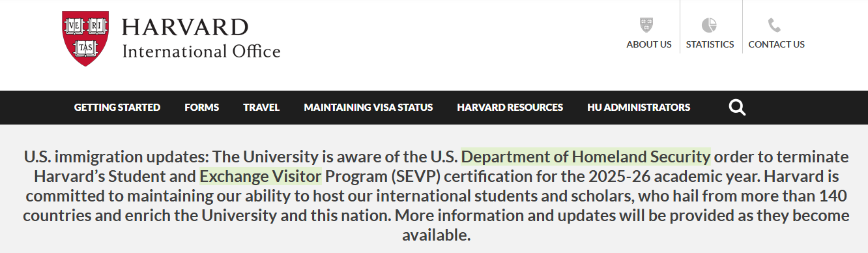Open the Harvard Resources menu
This screenshot has width=868, height=253.
coord(510,108)
